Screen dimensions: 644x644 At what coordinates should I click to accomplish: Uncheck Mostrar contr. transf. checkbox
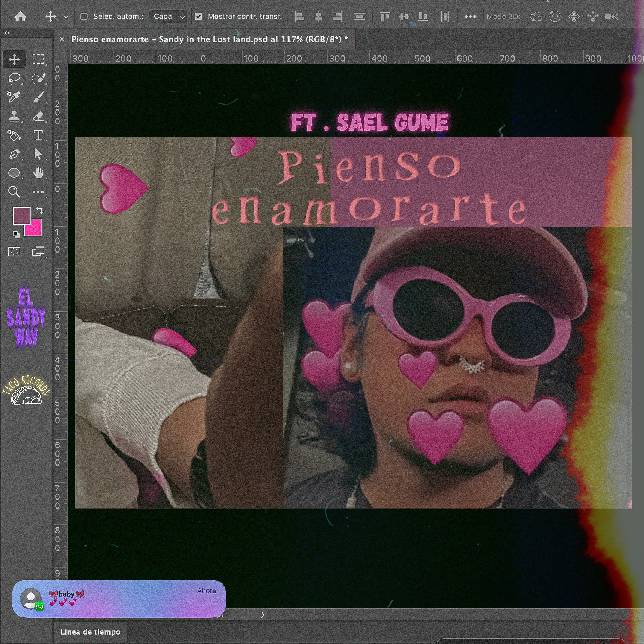(198, 16)
